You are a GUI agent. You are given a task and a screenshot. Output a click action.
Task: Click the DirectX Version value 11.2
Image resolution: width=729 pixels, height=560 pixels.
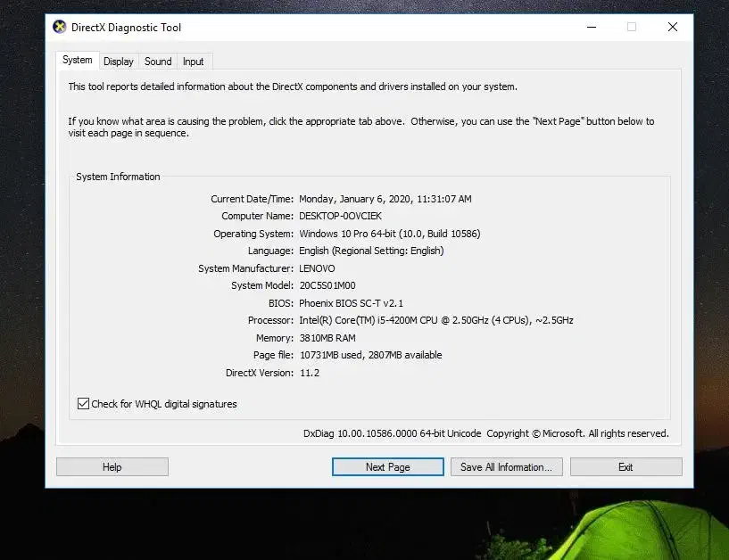click(309, 373)
